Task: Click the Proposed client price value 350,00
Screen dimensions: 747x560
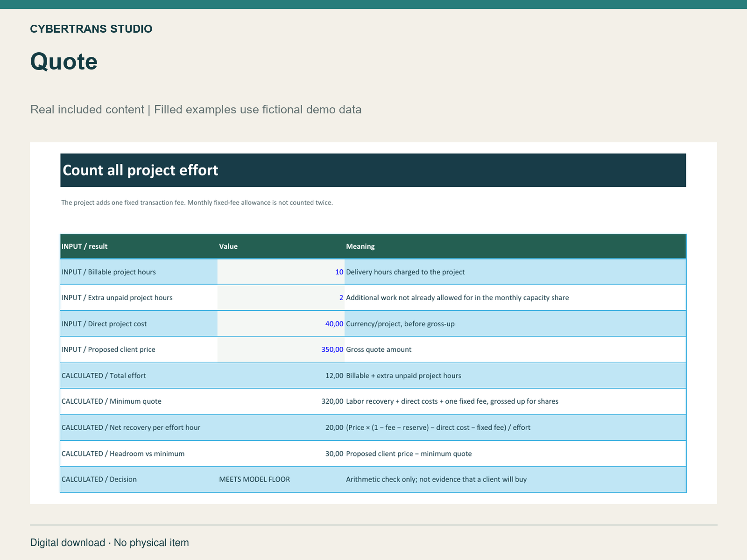Action: [332, 350]
